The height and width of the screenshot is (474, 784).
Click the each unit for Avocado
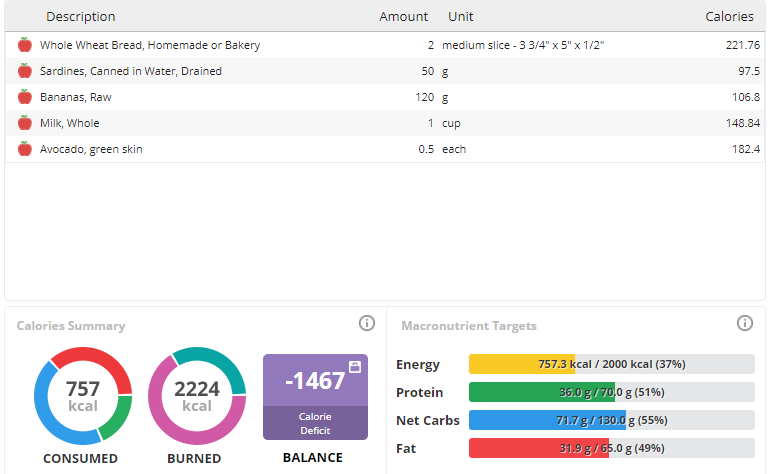[x=454, y=149]
